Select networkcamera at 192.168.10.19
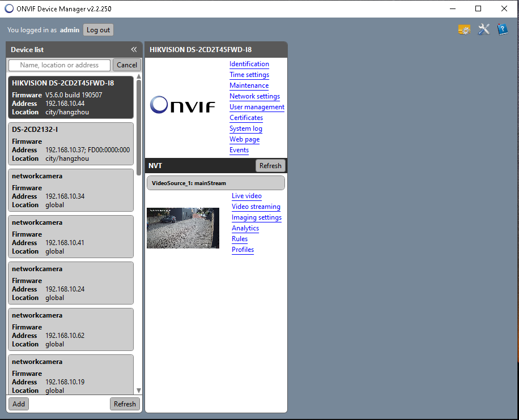The width and height of the screenshot is (519, 420). tap(71, 374)
